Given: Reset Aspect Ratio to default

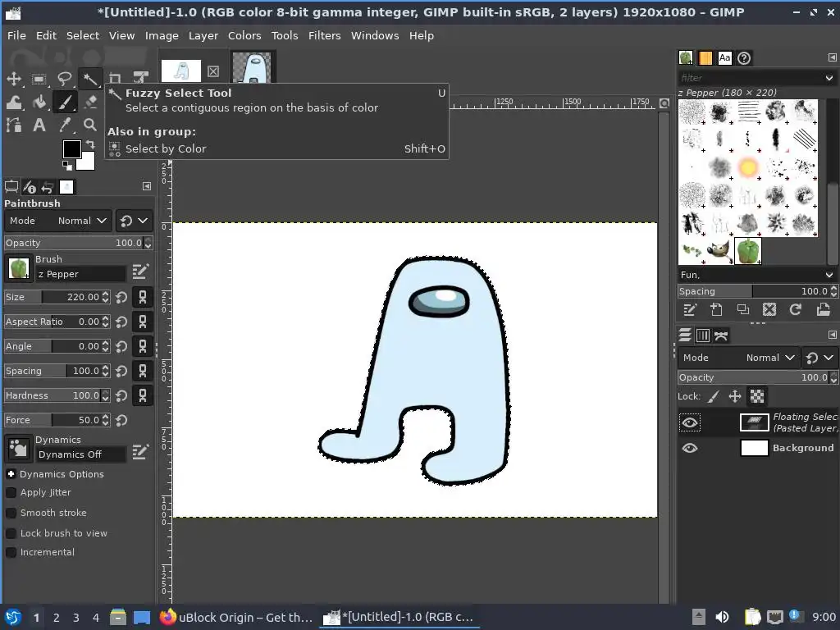Looking at the screenshot, I should point(121,322).
